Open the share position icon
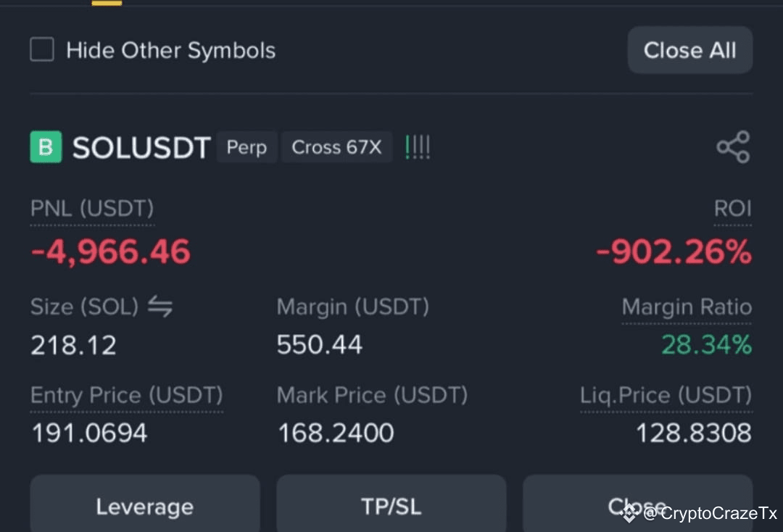This screenshot has width=783, height=532. [x=733, y=147]
